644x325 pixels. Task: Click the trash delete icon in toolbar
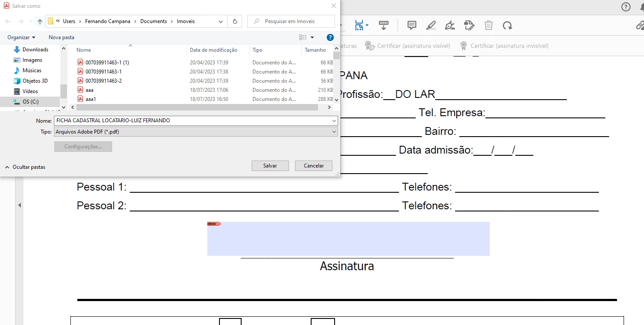(488, 25)
